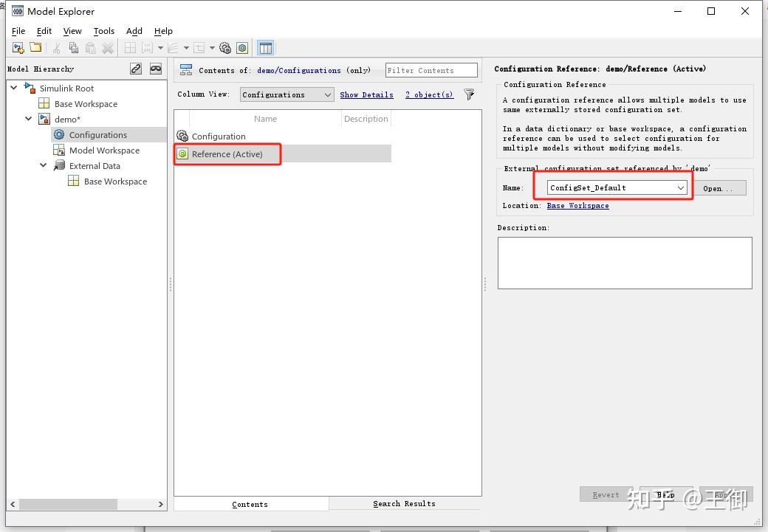Select the Configuration object icon in contents pane
Image resolution: width=768 pixels, height=532 pixels.
click(x=181, y=136)
